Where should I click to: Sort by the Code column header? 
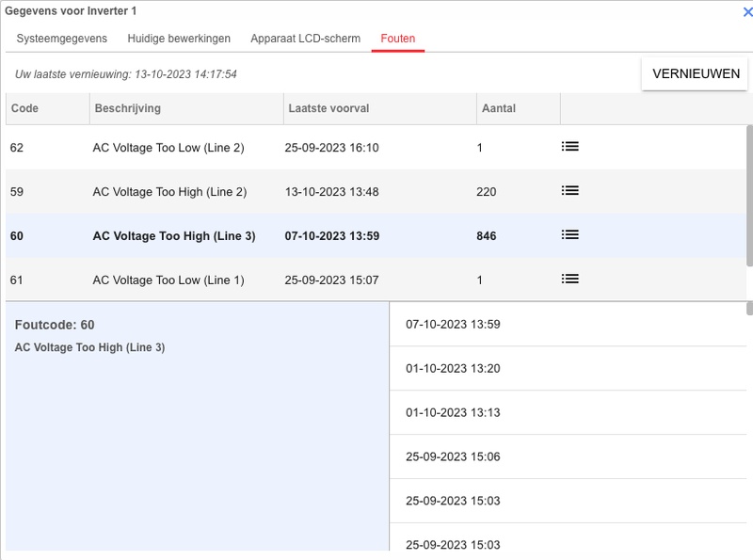point(25,108)
